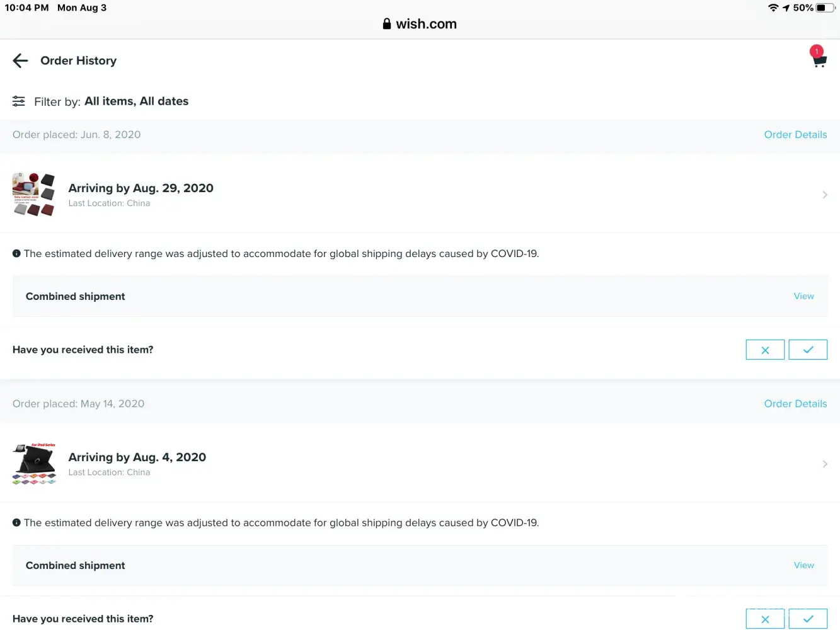Tap the Wi-Fi status icon
840x630 pixels.
pos(773,8)
